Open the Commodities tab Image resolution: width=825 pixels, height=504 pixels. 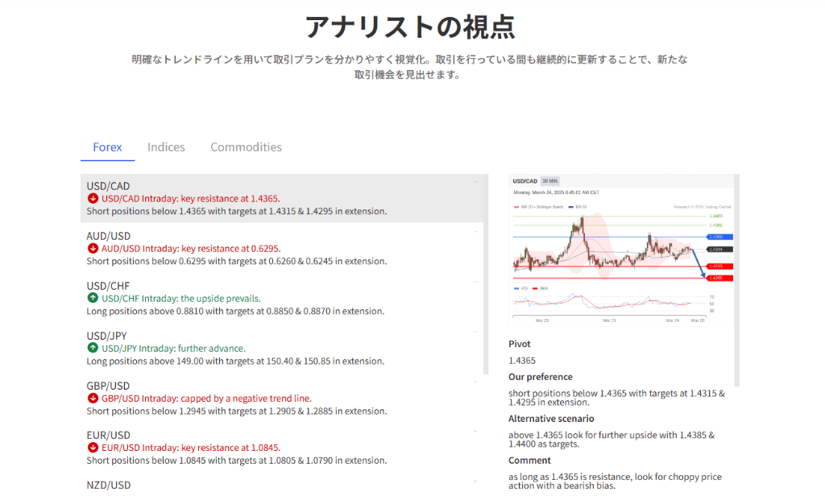pyautogui.click(x=246, y=147)
